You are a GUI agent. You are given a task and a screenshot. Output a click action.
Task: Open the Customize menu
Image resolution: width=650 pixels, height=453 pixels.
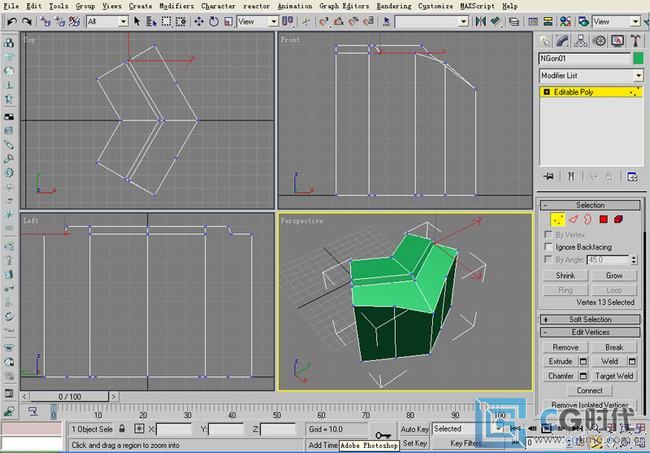click(435, 6)
